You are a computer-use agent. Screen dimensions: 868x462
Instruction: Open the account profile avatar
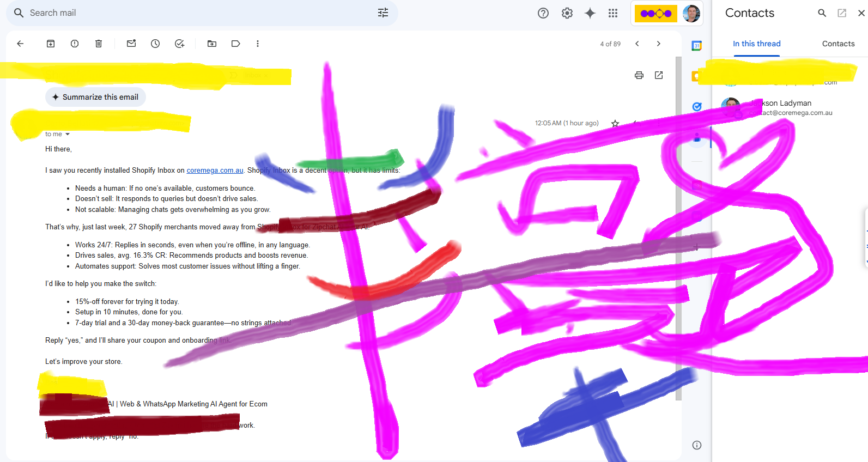[691, 13]
